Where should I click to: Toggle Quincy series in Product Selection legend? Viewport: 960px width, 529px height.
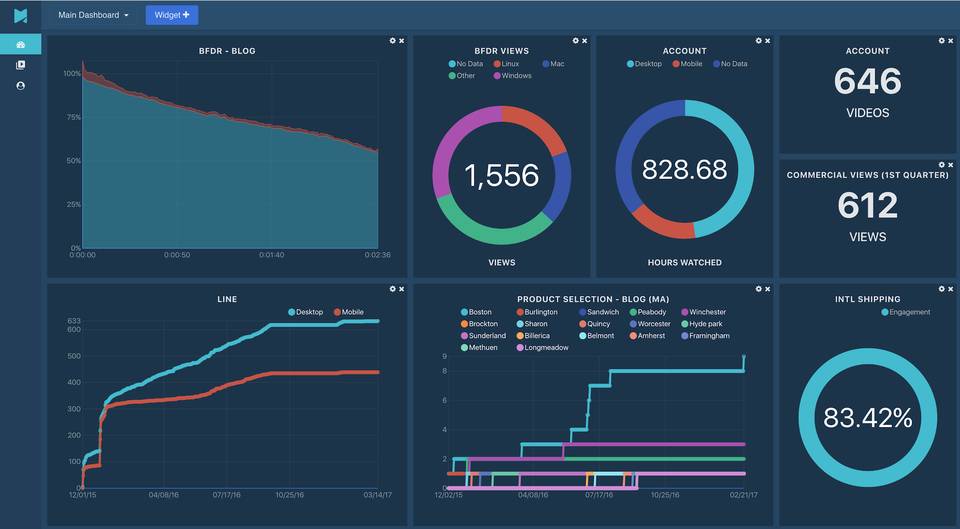[x=594, y=324]
